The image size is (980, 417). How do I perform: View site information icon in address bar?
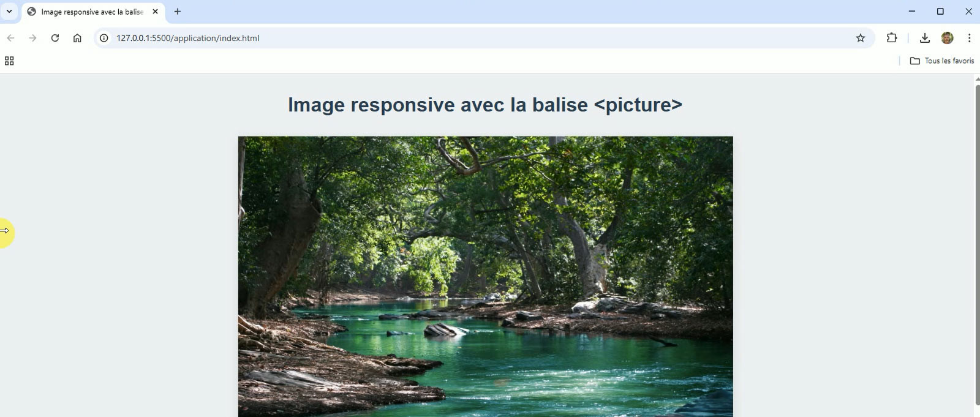click(104, 38)
